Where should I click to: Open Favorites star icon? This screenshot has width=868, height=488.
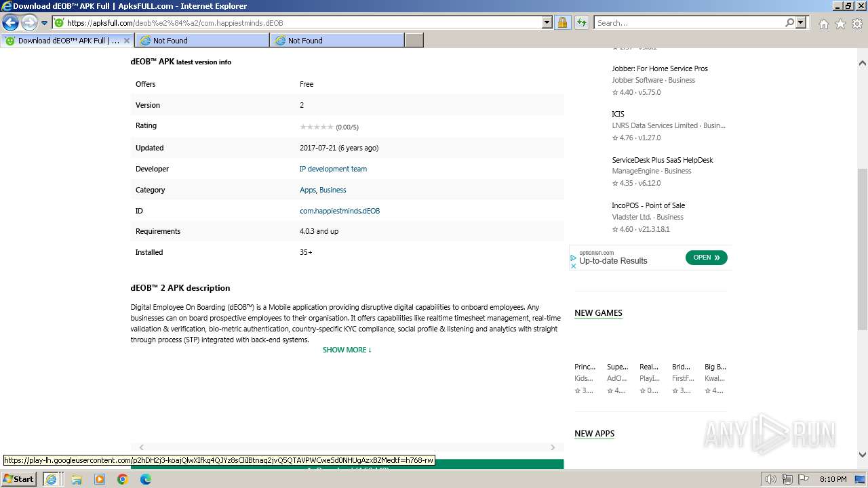click(840, 24)
